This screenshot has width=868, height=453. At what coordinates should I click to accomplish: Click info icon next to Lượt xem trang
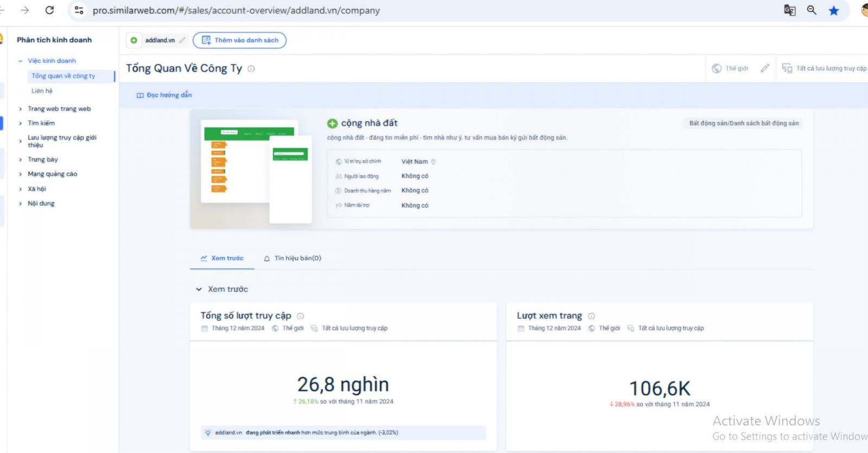pyautogui.click(x=591, y=316)
